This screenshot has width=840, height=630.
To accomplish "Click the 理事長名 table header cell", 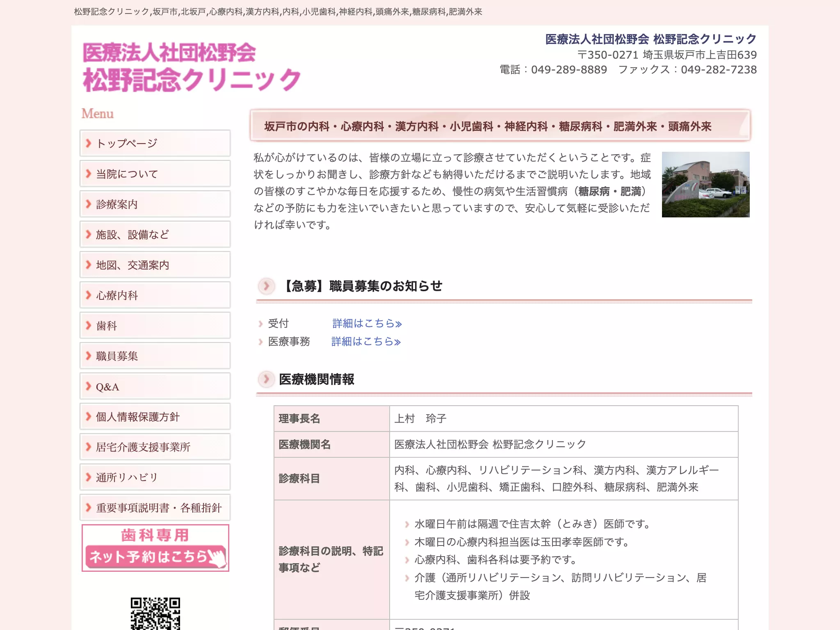I will (332, 419).
